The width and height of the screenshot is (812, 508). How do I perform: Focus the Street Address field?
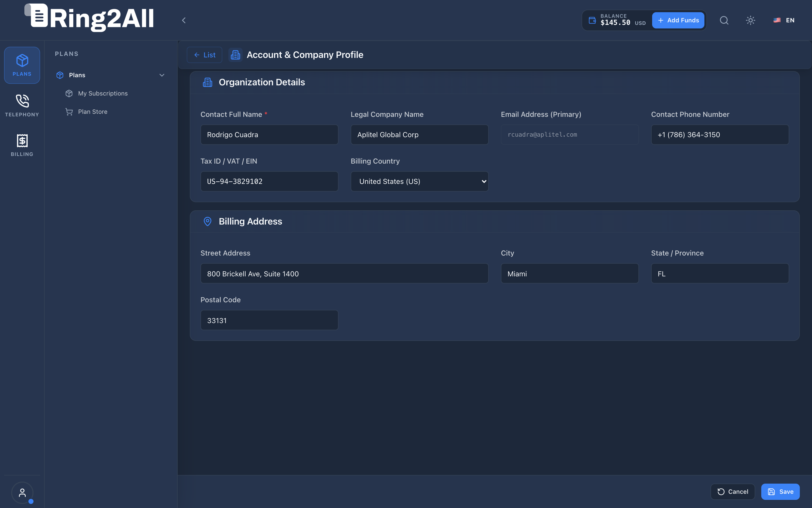344,274
